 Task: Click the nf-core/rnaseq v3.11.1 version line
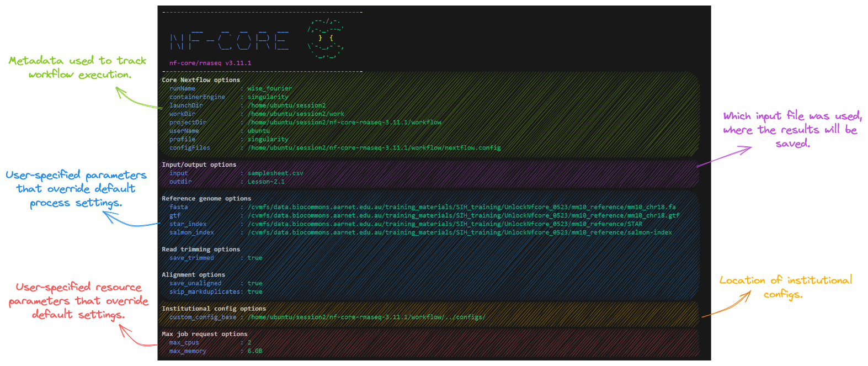point(210,63)
